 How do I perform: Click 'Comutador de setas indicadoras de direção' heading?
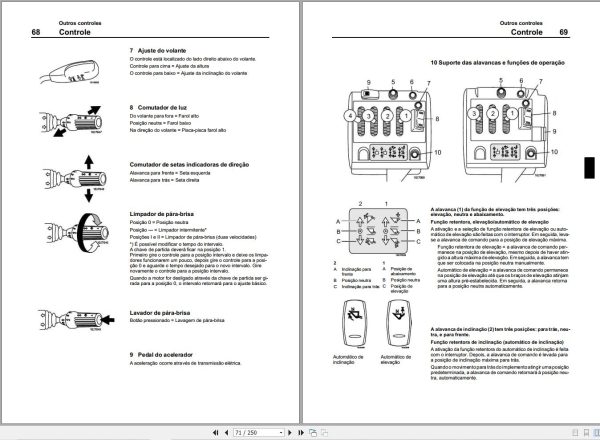point(189,165)
